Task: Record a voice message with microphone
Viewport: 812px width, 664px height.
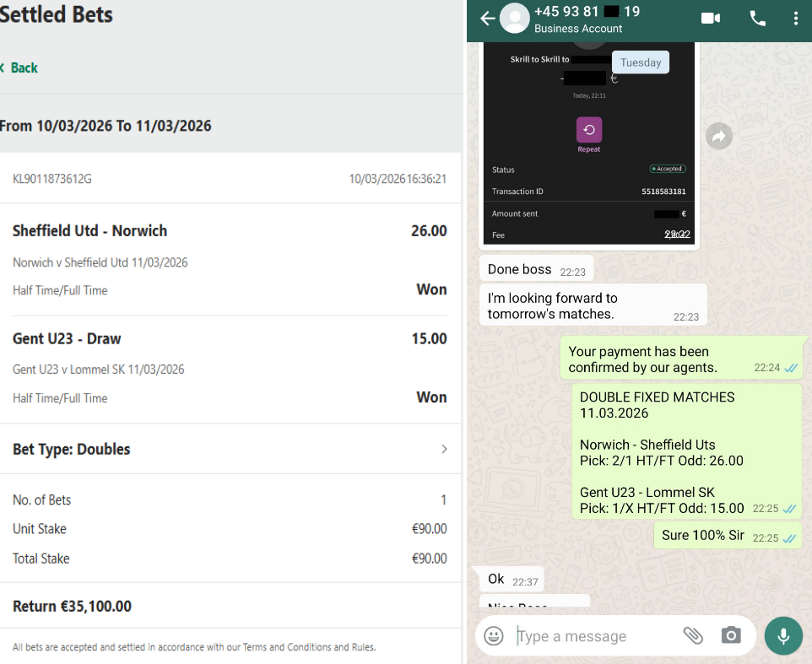Action: click(x=783, y=635)
